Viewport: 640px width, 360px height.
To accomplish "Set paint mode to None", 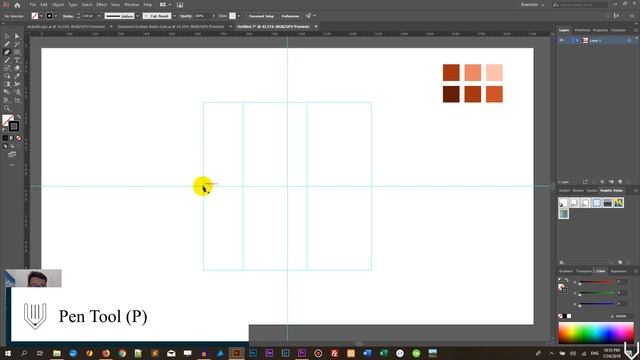I will click(18, 138).
